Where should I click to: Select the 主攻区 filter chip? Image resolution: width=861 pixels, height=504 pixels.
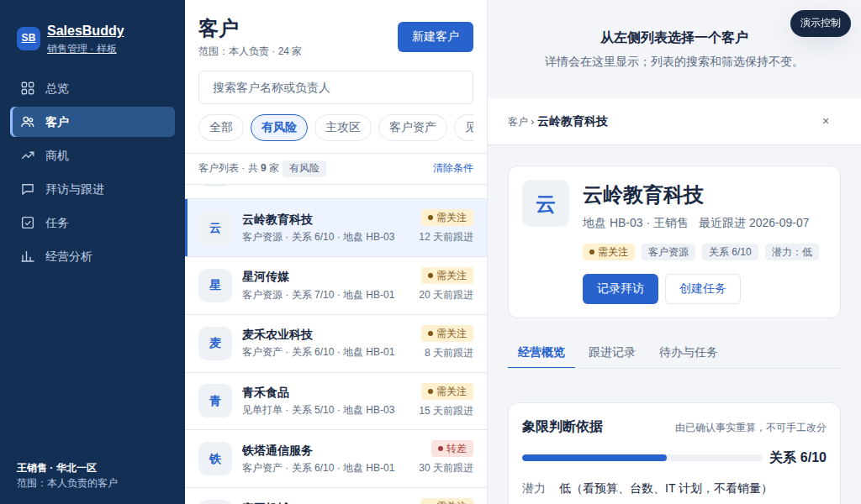pyautogui.click(x=343, y=127)
